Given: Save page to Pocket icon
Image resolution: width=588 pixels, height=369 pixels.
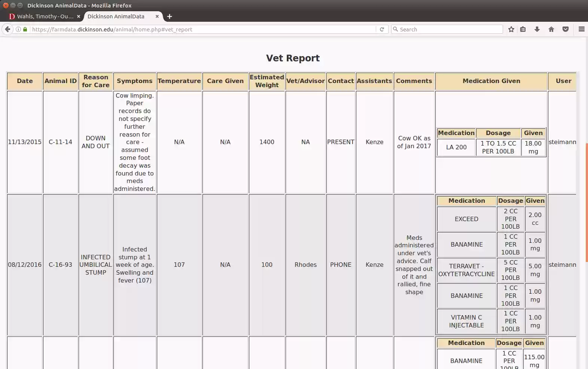Looking at the screenshot, I should point(566,29).
